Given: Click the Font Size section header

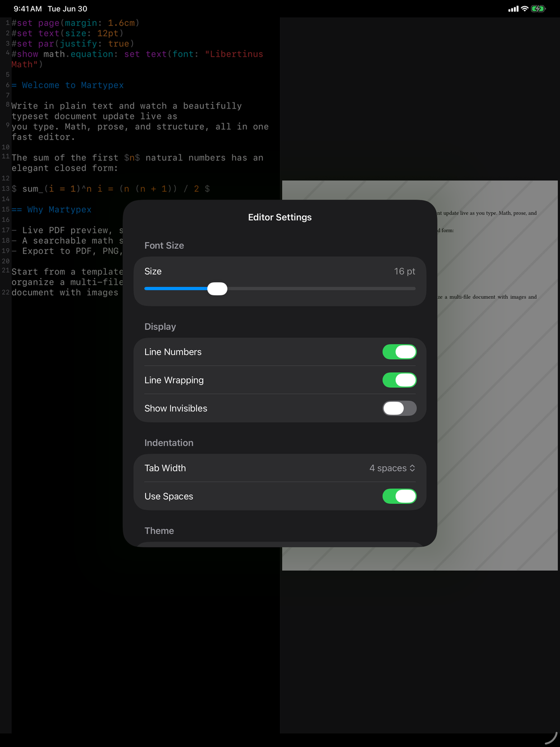Looking at the screenshot, I should click(164, 245).
